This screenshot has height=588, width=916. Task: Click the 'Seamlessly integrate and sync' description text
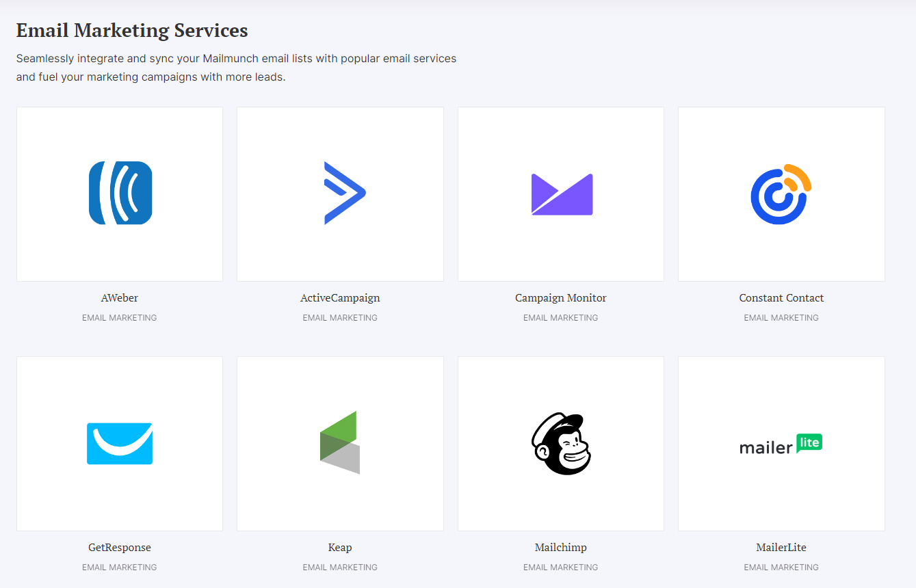click(236, 68)
